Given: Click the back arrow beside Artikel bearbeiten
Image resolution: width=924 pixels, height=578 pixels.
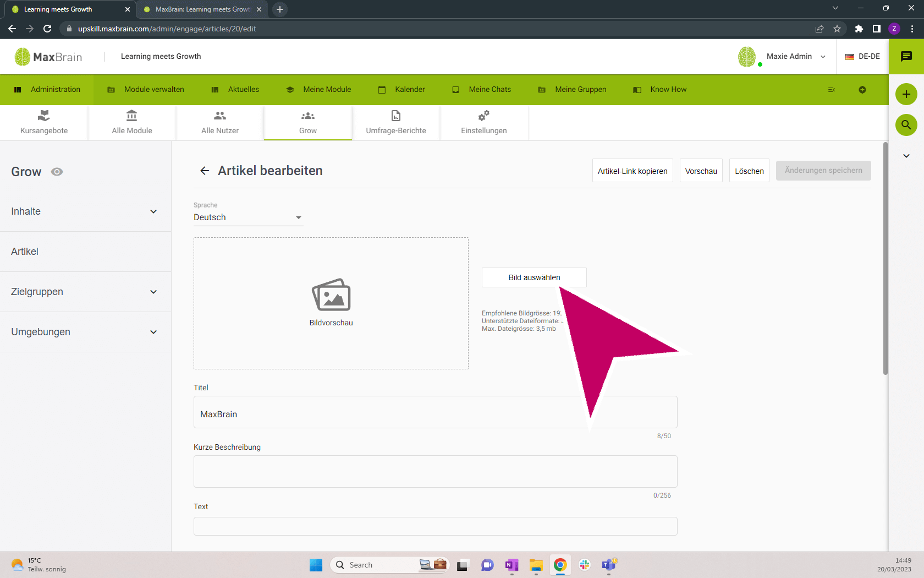Looking at the screenshot, I should [x=205, y=171].
